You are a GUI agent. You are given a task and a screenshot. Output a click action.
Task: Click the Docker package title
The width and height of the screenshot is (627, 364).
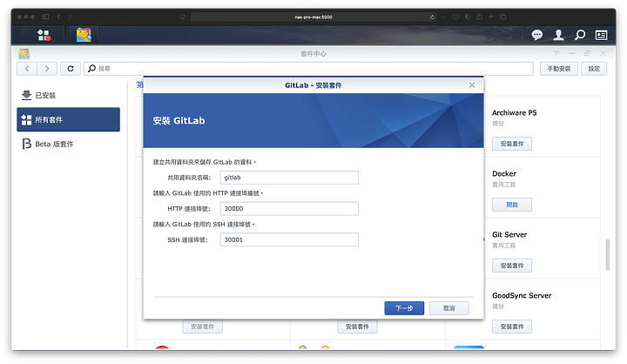[x=504, y=173]
